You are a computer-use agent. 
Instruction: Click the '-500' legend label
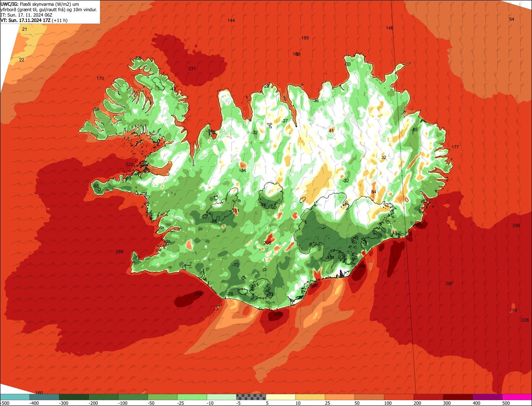(5, 403)
